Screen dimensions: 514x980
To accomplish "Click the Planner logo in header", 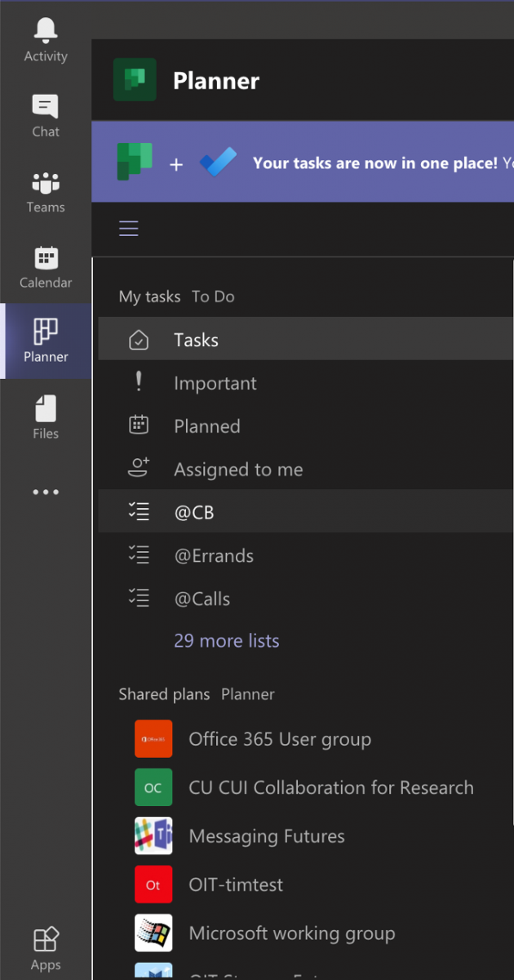I will pos(135,80).
